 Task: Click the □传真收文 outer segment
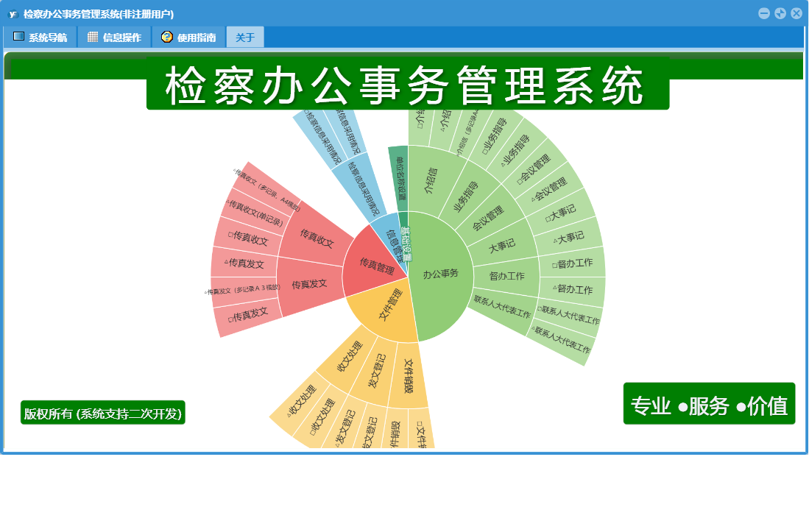coord(248,238)
